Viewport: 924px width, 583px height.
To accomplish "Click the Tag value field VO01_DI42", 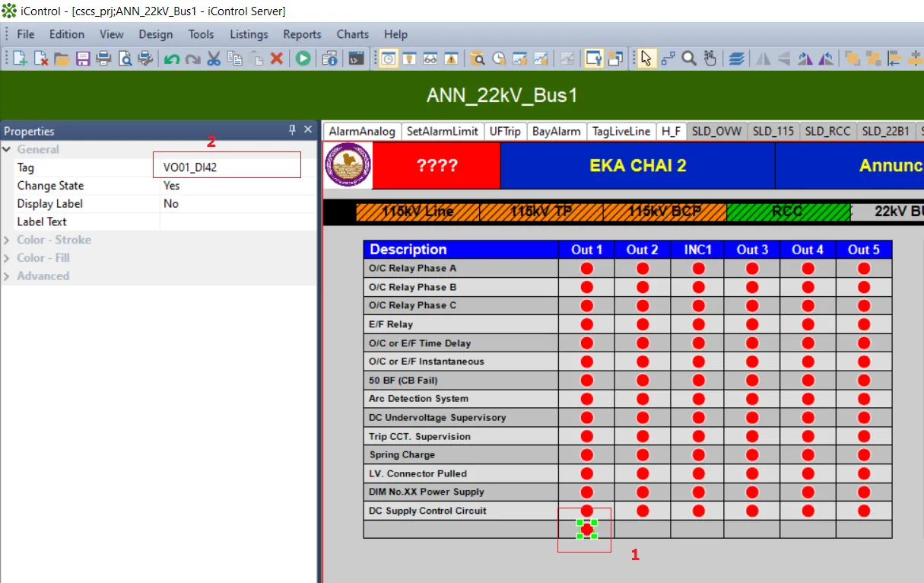I will (238, 167).
